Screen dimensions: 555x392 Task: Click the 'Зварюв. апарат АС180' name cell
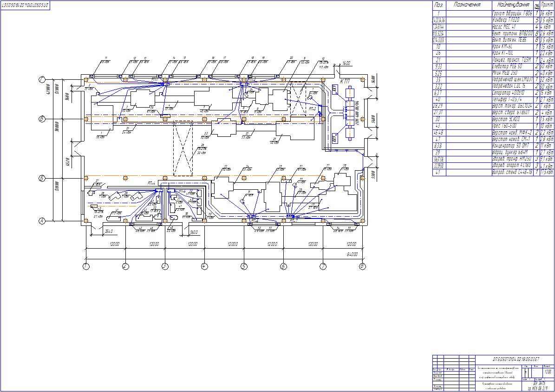(x=512, y=166)
